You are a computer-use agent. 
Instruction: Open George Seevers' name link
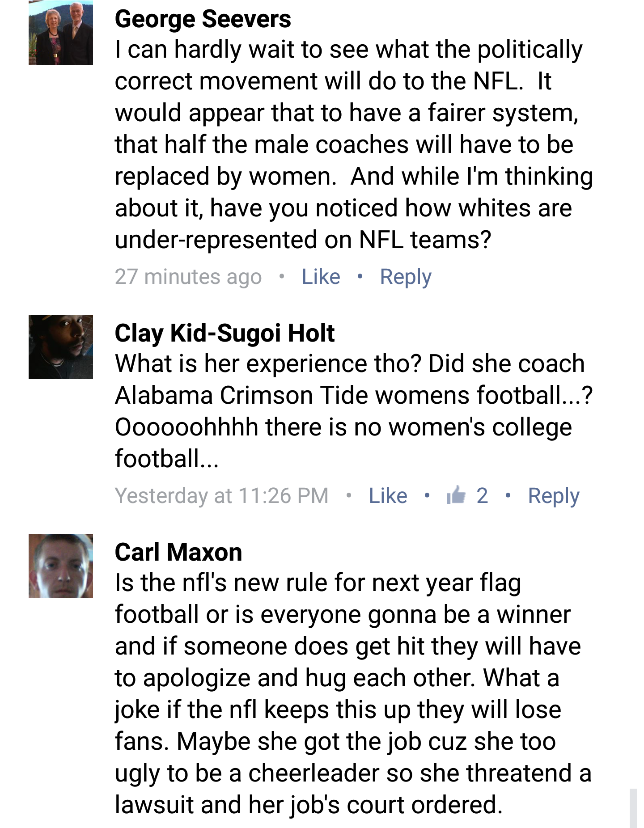pyautogui.click(x=203, y=19)
